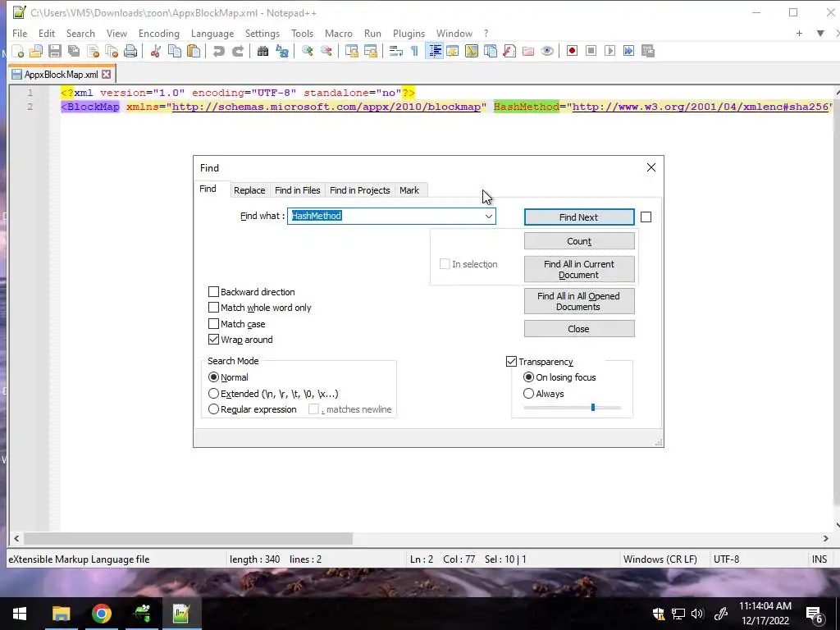The width and height of the screenshot is (840, 630).
Task: Click the Zoom Out toolbar icon
Action: [326, 51]
